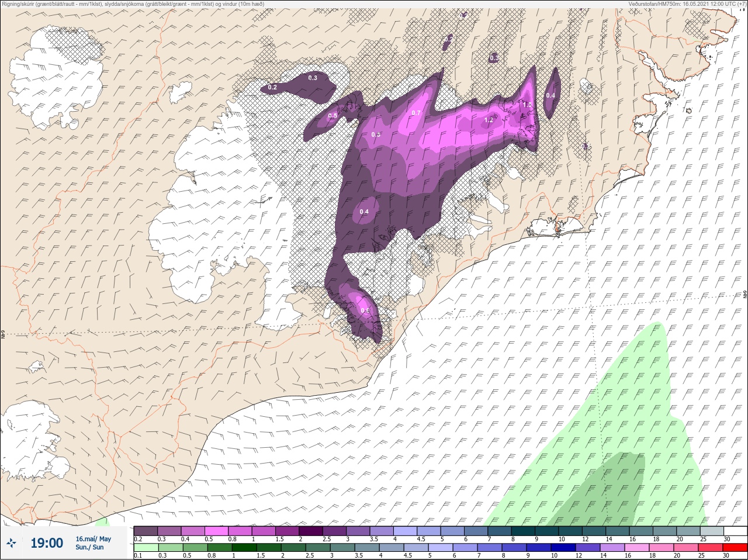The height and width of the screenshot is (560, 748).
Task: Click the 19:00 forecast time display
Action: pyautogui.click(x=47, y=543)
